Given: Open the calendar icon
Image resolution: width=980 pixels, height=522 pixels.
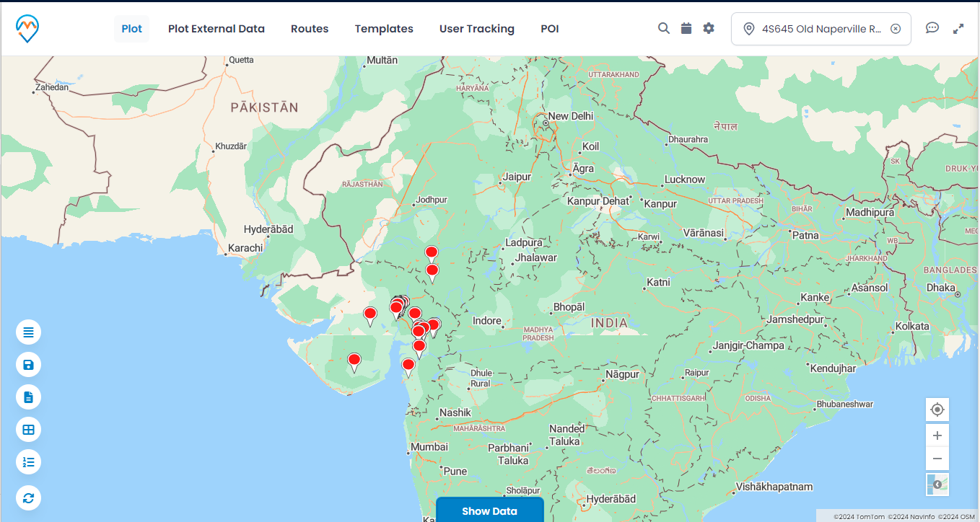Looking at the screenshot, I should coord(686,28).
